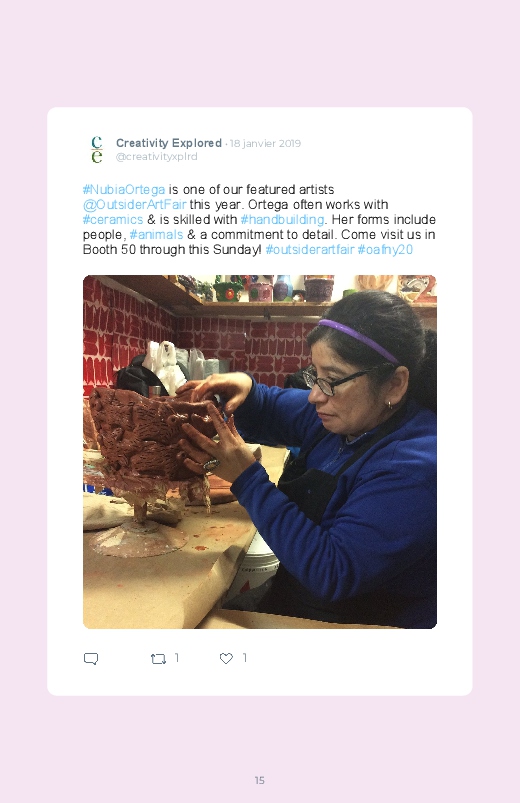The width and height of the screenshot is (520, 803).
Task: Click the tweet date 18 janvier 2019
Action: point(265,143)
